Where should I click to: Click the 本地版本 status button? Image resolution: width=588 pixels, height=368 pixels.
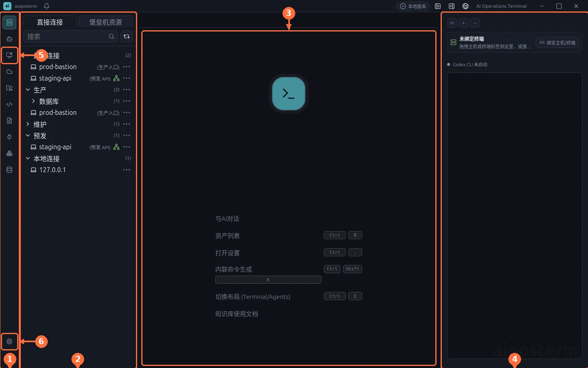point(413,6)
